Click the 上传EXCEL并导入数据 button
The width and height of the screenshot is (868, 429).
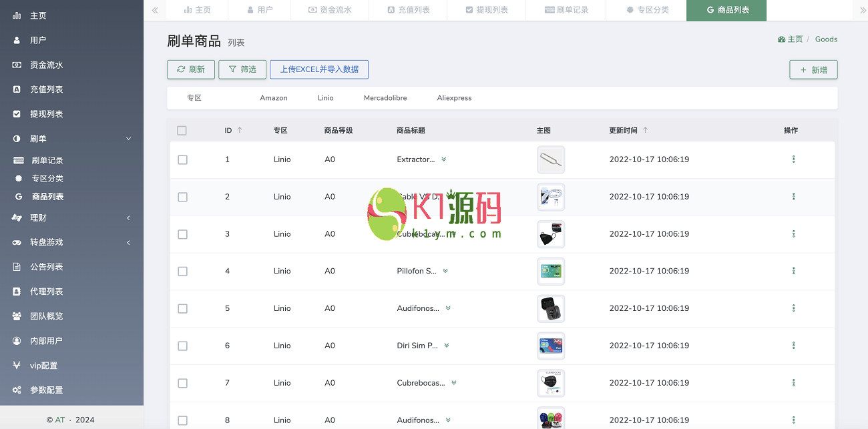click(319, 69)
